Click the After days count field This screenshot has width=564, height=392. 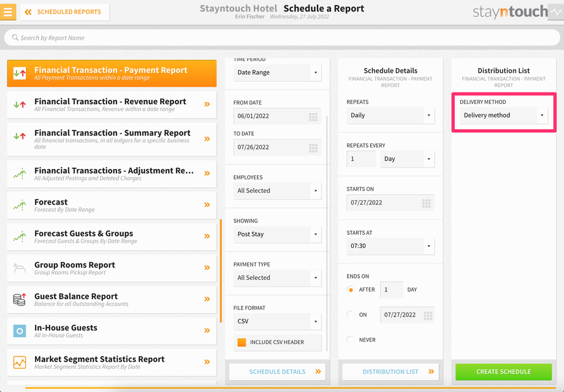(391, 290)
